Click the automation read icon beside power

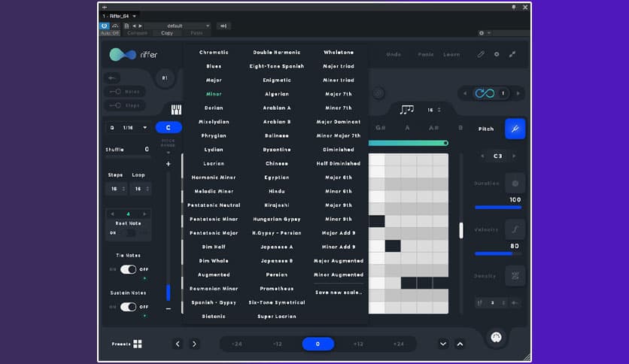coord(115,26)
